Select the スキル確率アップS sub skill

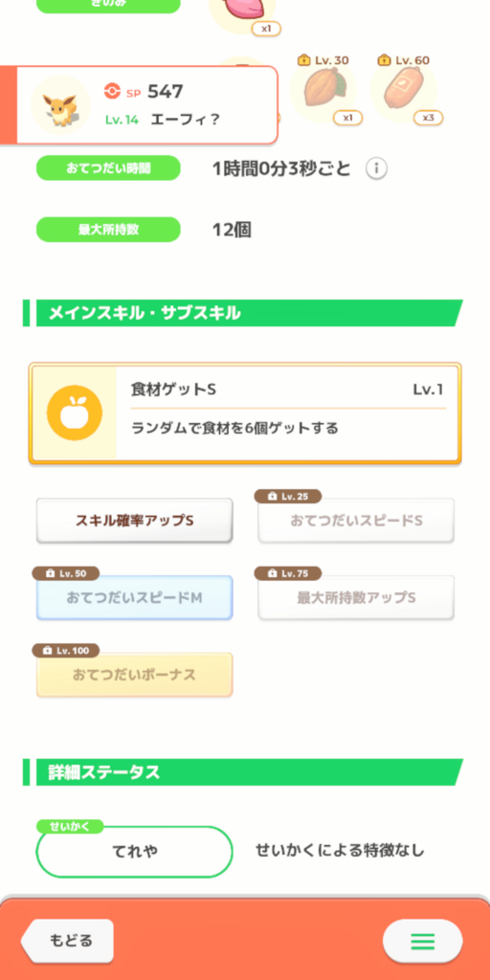(x=134, y=520)
